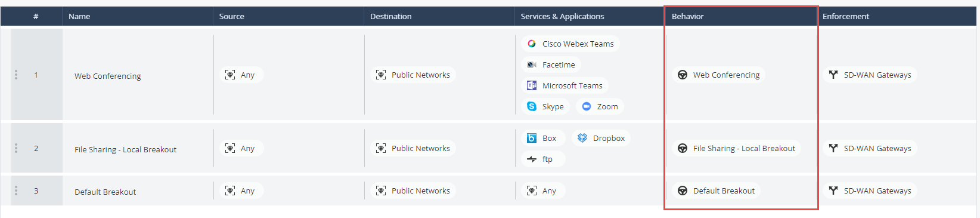Click the Default Breakout behavior icon
The height and width of the screenshot is (218, 980).
click(683, 191)
